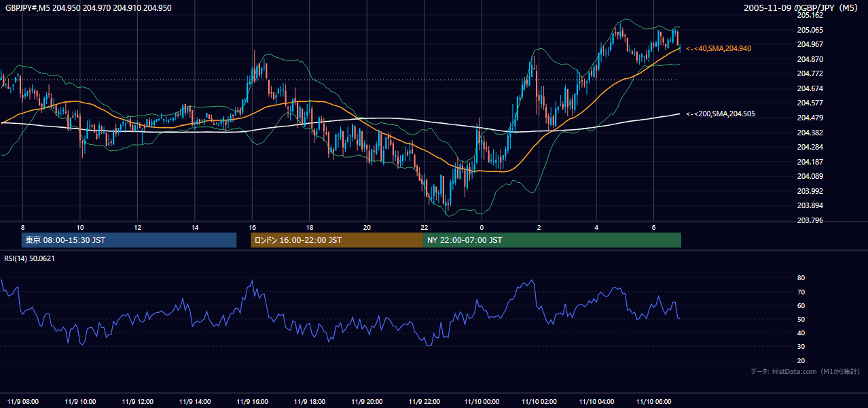Click price level 203.796 on axis
This screenshot has height=408, width=868.
click(x=810, y=220)
